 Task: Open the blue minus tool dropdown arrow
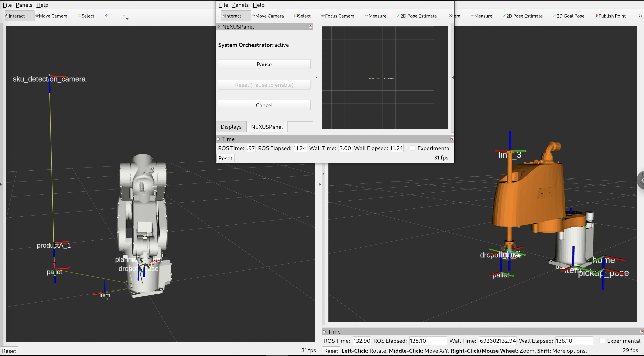point(127,19)
